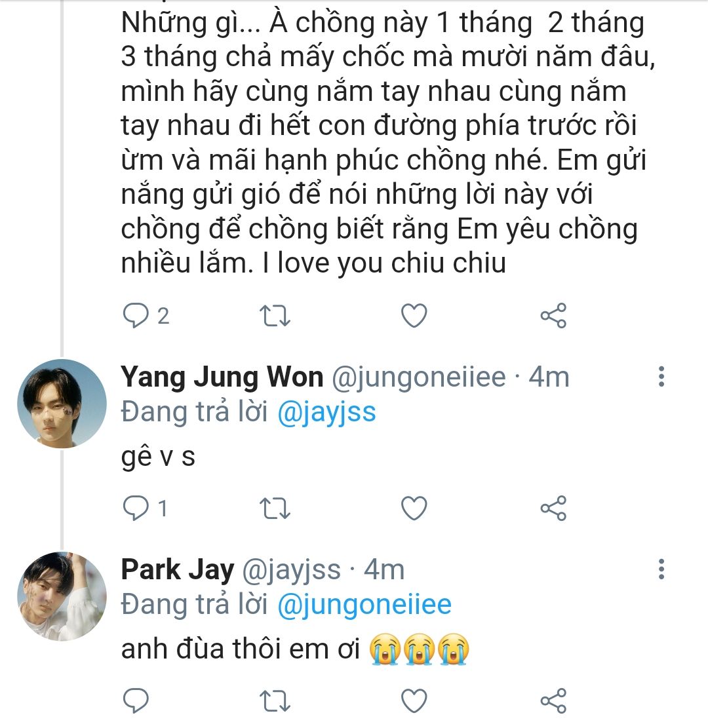The width and height of the screenshot is (708, 728).
Task: Like Park Jay's "anh đùa thôi" tweet
Action: coord(414,700)
